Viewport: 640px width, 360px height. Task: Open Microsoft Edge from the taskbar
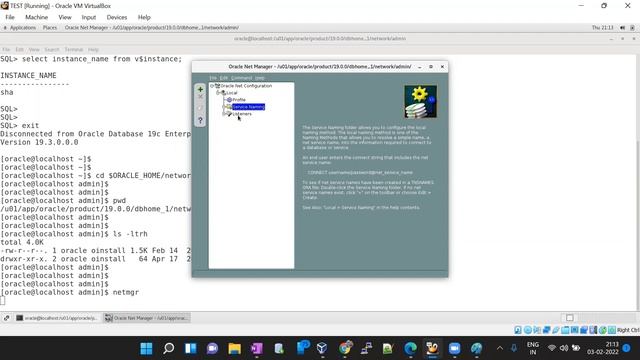(410, 348)
